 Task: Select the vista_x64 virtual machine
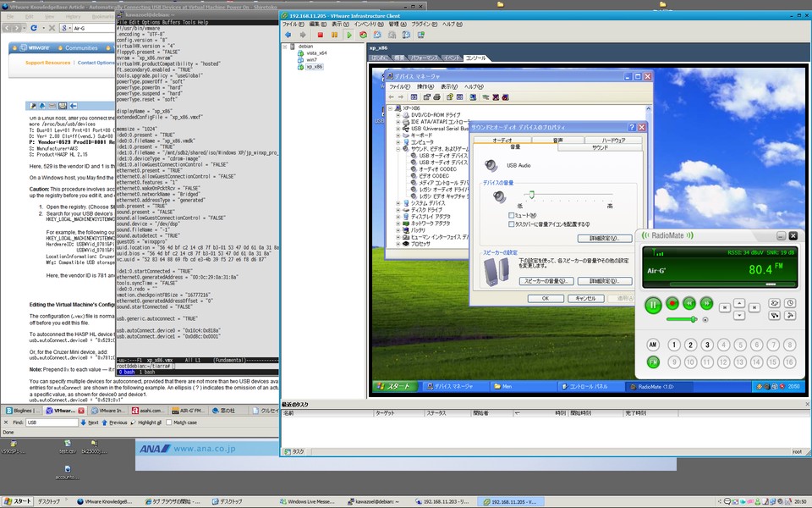316,52
